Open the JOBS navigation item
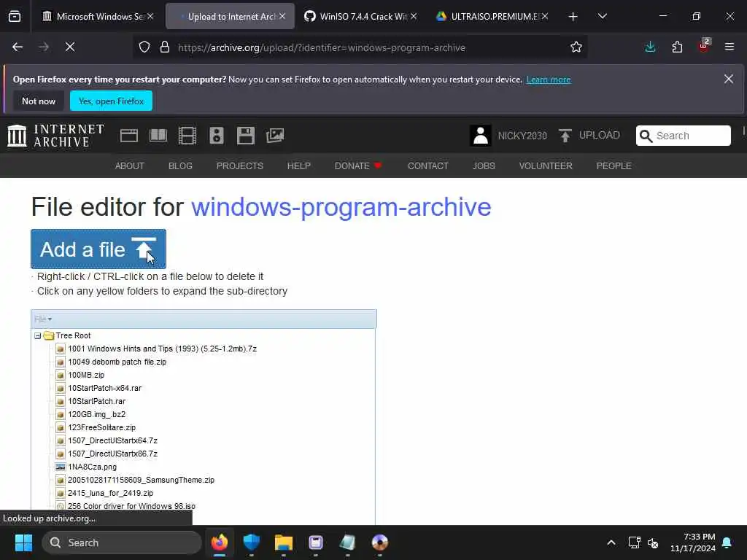The width and height of the screenshot is (747, 560). (484, 166)
